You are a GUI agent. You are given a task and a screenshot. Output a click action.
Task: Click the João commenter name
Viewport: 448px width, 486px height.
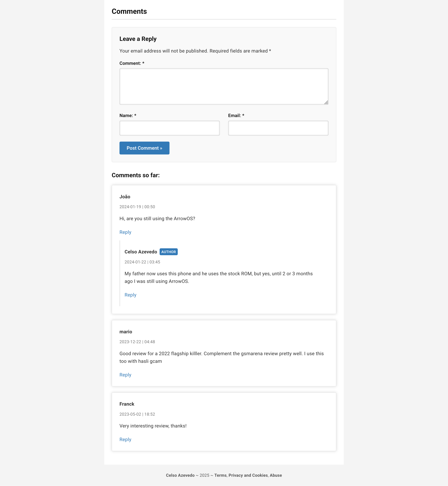125,197
